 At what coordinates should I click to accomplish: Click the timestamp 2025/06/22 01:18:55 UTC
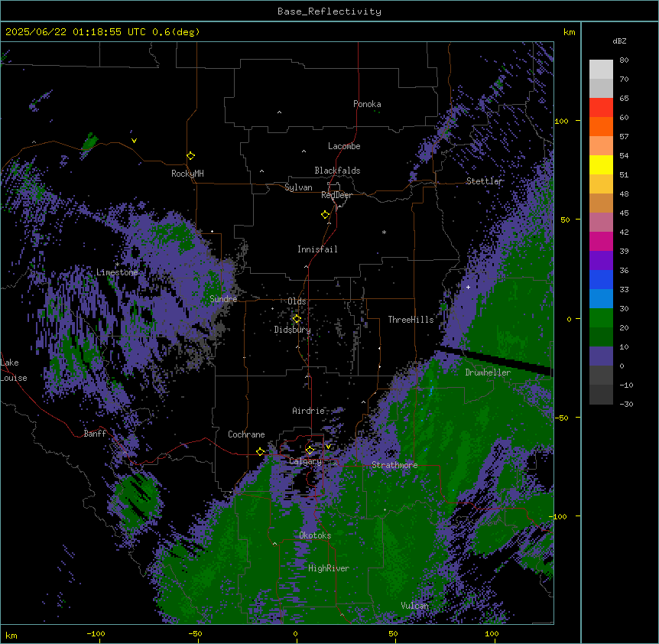click(x=76, y=32)
